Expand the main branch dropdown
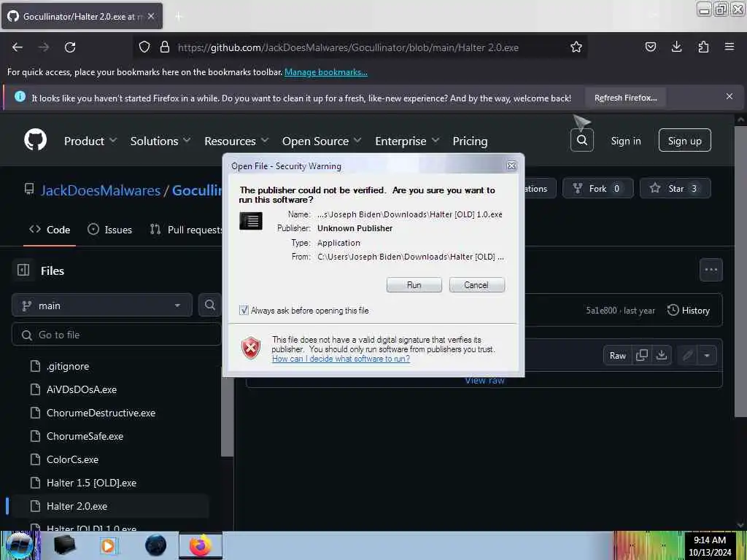 pyautogui.click(x=102, y=306)
